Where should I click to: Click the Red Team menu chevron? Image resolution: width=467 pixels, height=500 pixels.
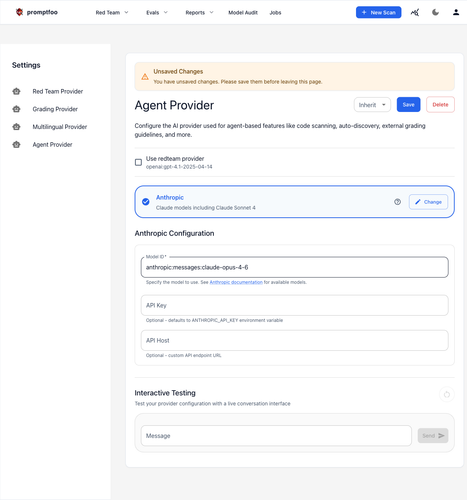coord(126,12)
